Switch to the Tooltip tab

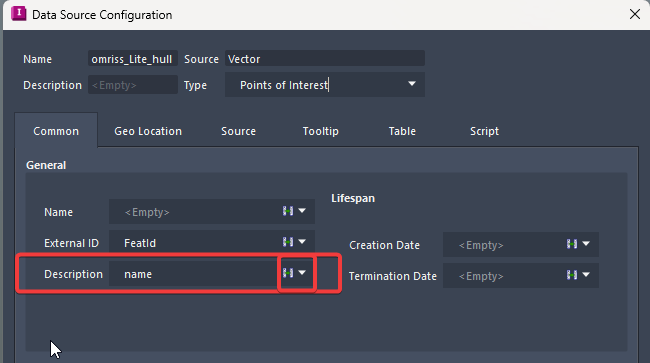(320, 131)
